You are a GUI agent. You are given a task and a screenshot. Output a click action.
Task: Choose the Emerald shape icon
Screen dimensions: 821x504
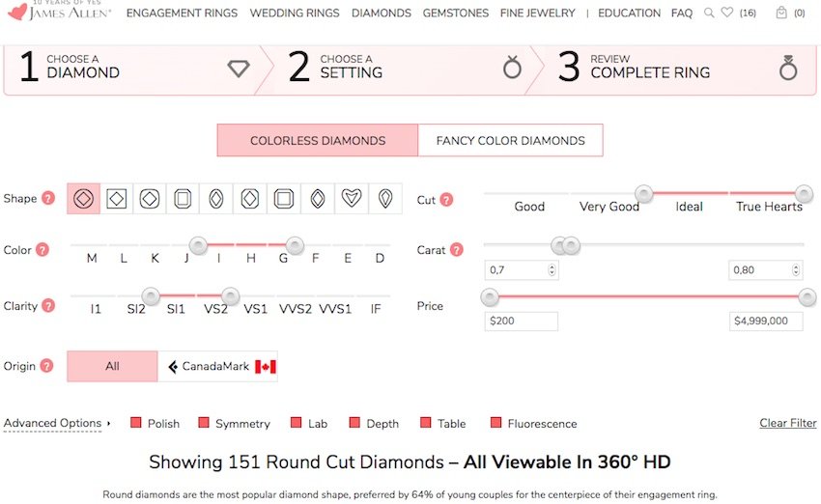(183, 199)
